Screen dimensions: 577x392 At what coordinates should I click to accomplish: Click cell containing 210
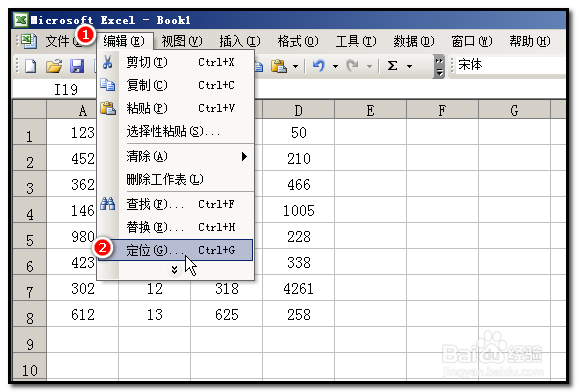[298, 158]
